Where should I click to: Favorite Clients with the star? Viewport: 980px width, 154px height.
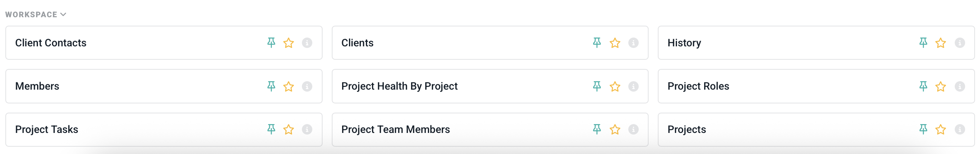point(615,43)
